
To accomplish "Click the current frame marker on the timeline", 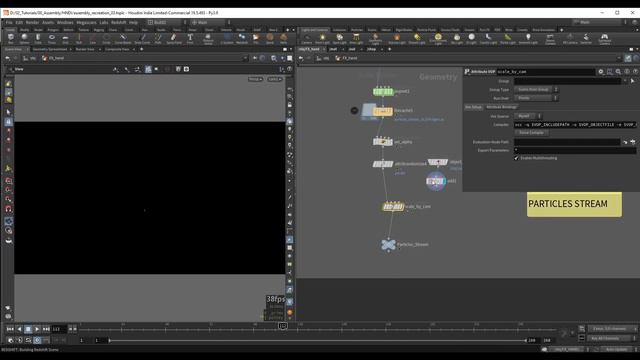I will (282, 326).
